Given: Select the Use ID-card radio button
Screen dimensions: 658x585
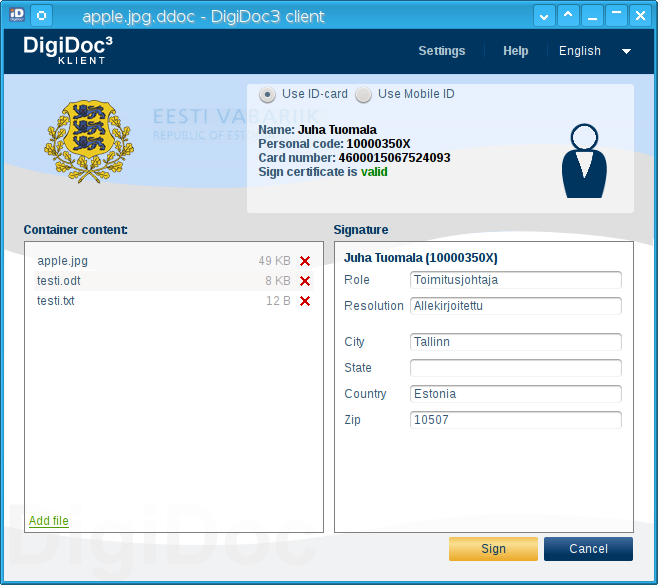Looking at the screenshot, I should tap(267, 94).
